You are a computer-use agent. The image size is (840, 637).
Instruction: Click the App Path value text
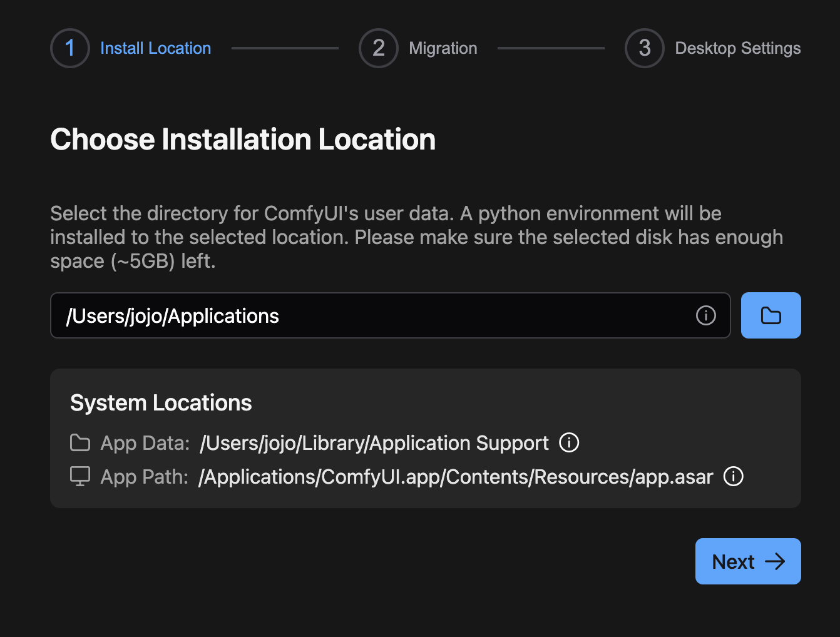point(456,477)
